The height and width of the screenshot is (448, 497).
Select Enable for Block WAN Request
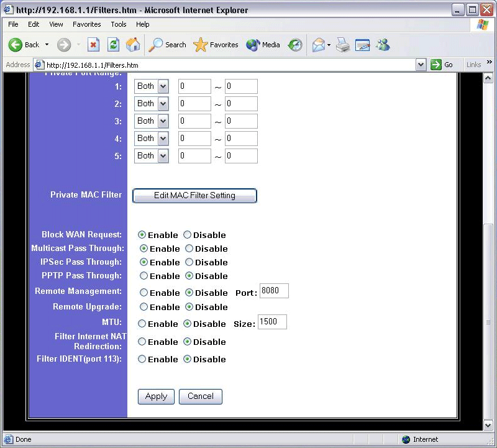(142, 235)
